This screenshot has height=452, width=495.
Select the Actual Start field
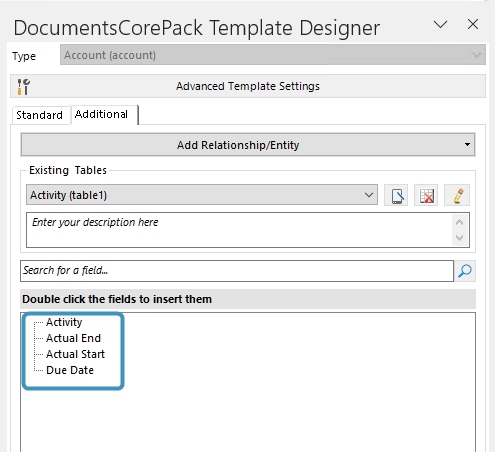pos(75,354)
